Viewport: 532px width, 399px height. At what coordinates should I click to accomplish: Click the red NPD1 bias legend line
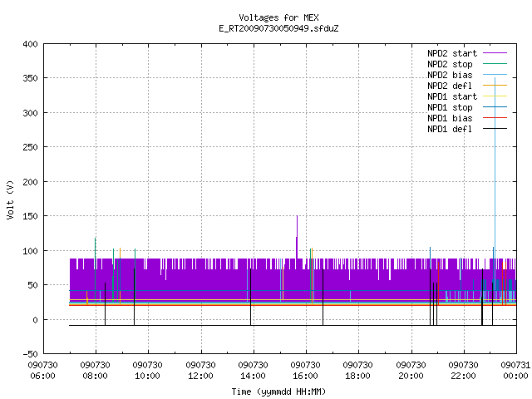click(x=495, y=118)
